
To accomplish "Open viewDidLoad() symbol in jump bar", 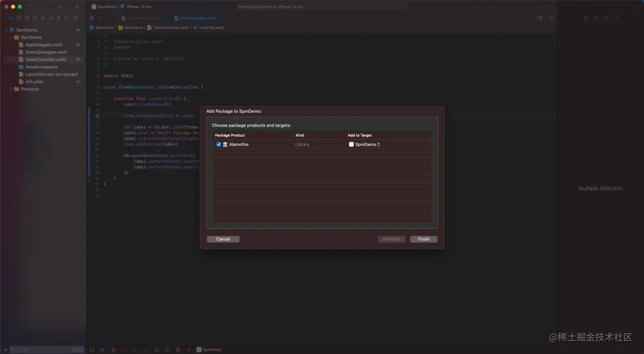I will pyautogui.click(x=209, y=28).
